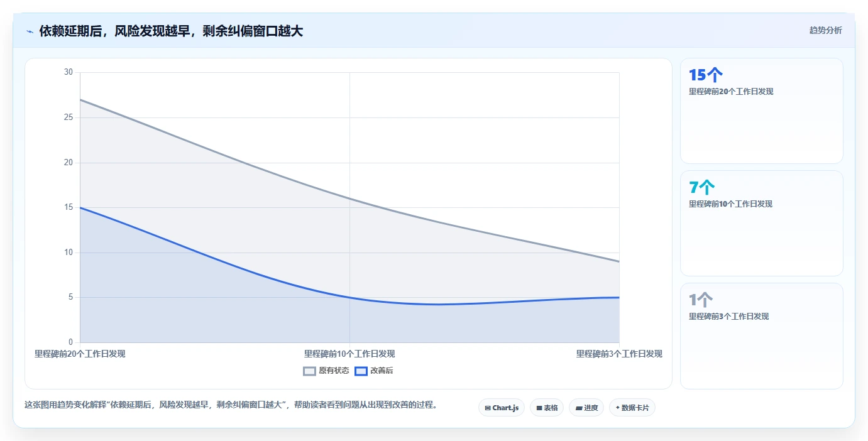Click the trend icon beside the title
The height and width of the screenshot is (441, 868).
pos(30,31)
